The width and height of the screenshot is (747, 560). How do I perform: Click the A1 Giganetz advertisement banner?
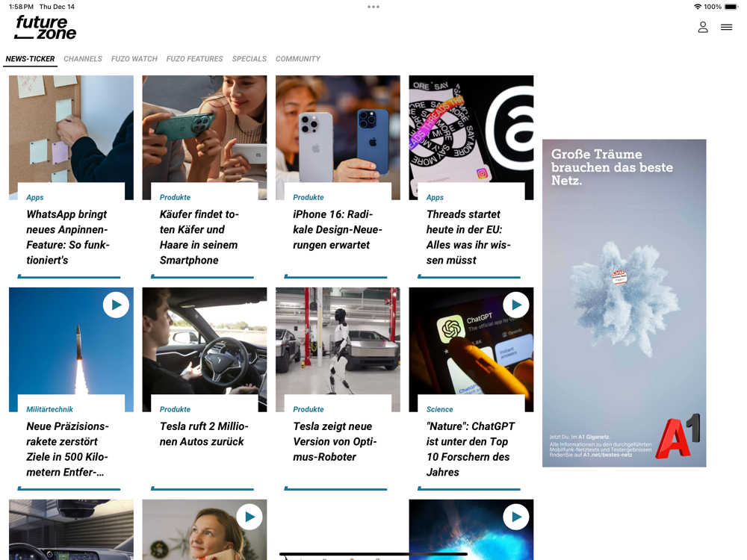(624, 303)
